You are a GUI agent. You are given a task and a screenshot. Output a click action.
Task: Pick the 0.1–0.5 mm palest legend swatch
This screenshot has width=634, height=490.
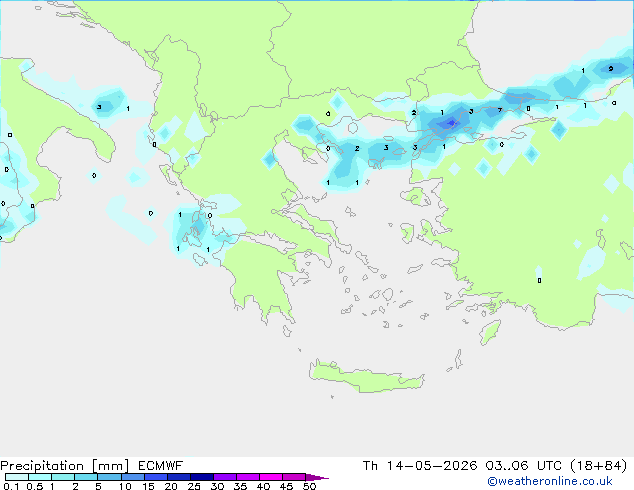click(x=17, y=477)
